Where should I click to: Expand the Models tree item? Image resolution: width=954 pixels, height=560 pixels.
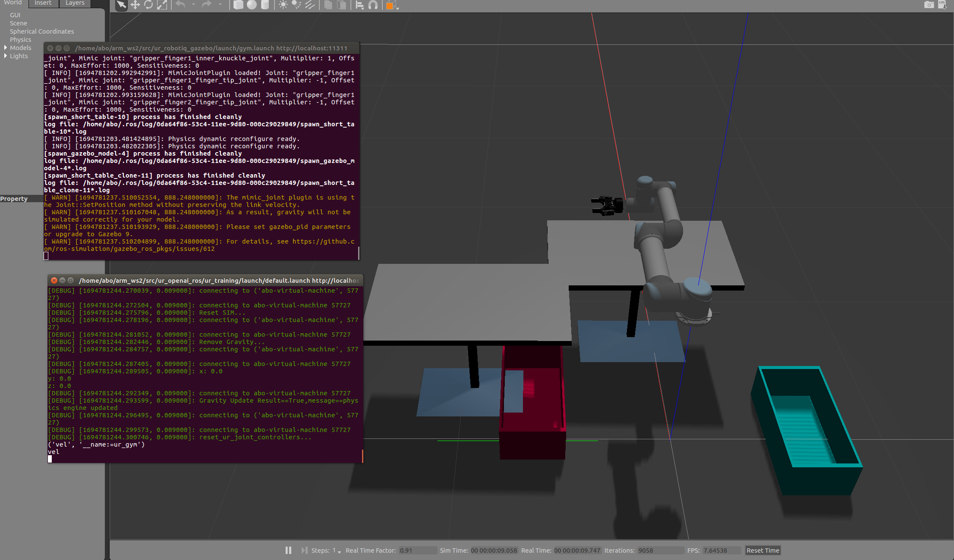pos(6,47)
